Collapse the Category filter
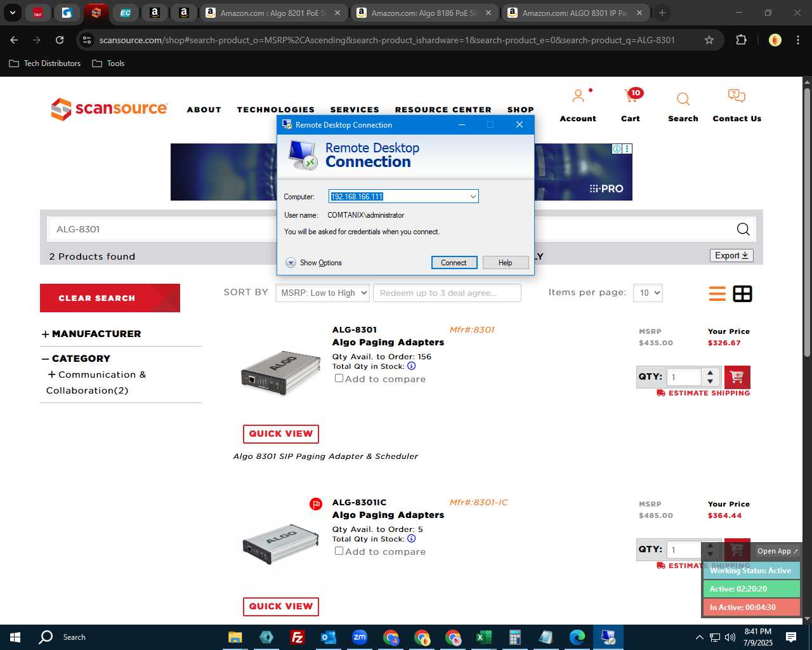Image resolution: width=812 pixels, height=650 pixels. click(76, 359)
